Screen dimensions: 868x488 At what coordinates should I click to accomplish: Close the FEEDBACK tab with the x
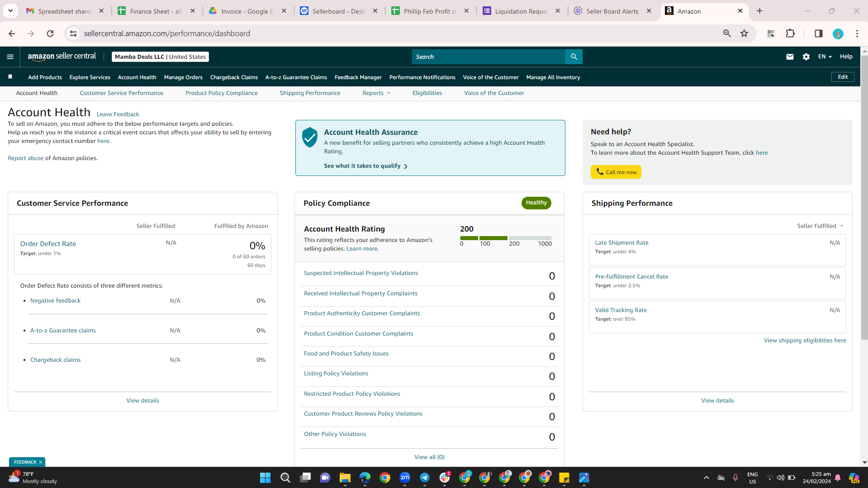tap(41, 462)
